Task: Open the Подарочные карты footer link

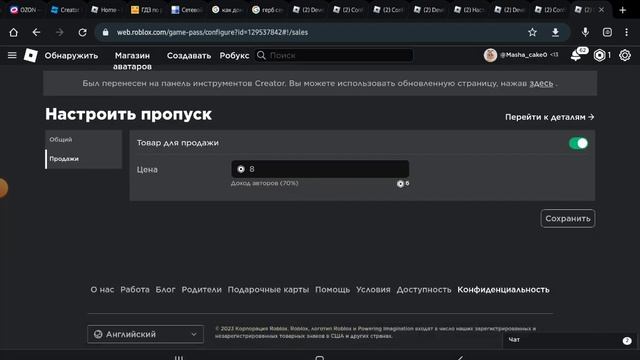Action: [x=268, y=290]
